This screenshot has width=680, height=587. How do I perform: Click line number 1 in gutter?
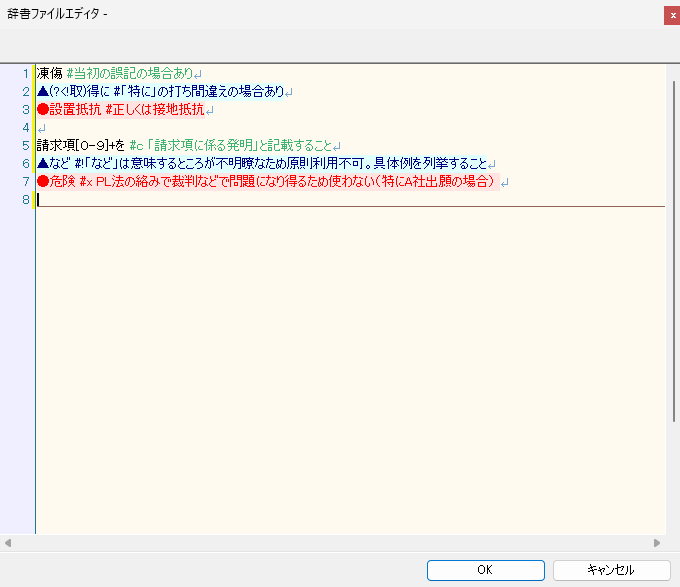[x=26, y=73]
